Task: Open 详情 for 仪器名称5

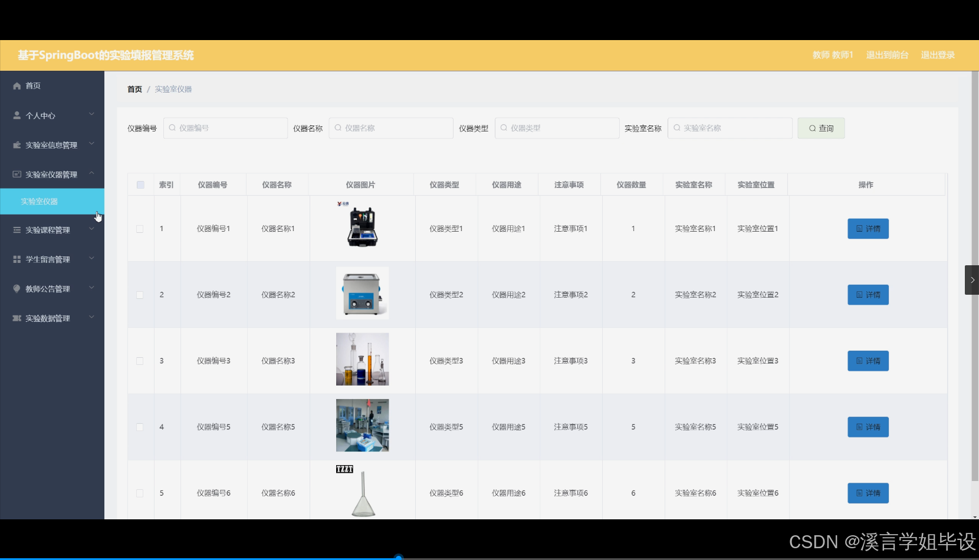Action: [x=868, y=427]
